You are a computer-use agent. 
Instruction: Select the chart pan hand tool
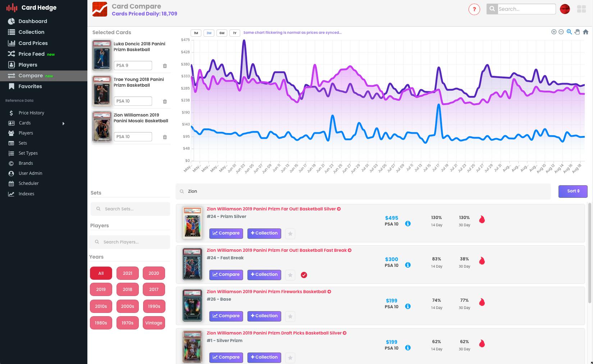[x=577, y=32]
